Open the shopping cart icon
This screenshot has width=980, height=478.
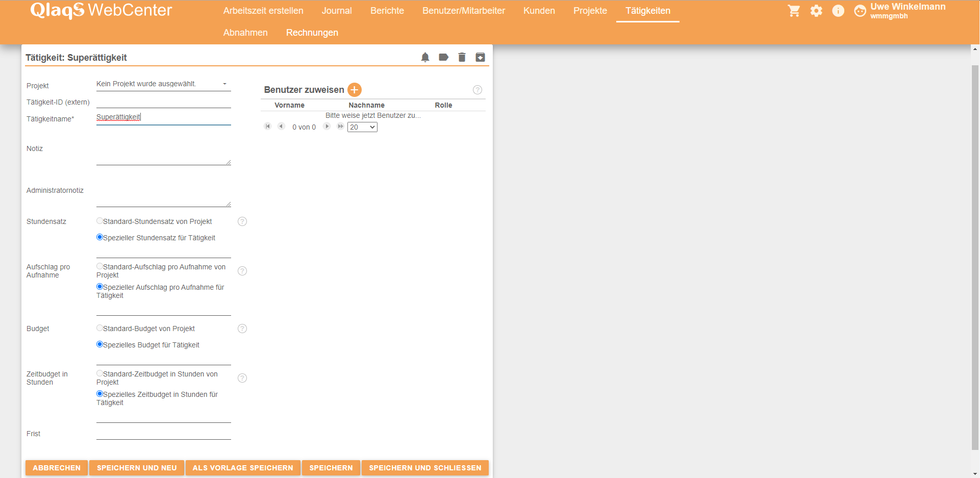pos(794,11)
